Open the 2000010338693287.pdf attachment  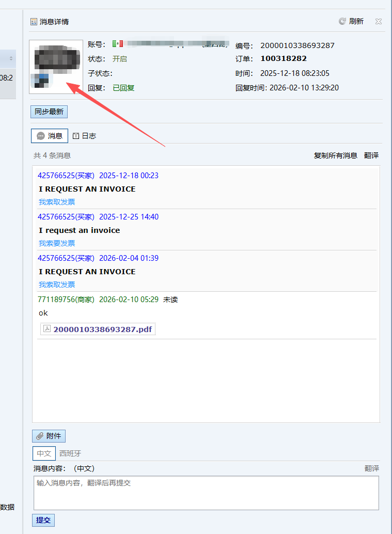102,329
